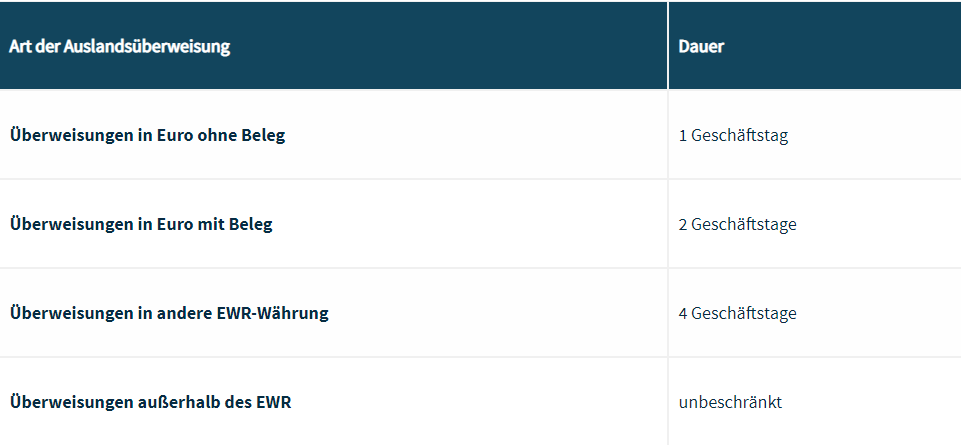
Task: Click the number '4' in the Dauer column
Action: pyautogui.click(x=683, y=313)
